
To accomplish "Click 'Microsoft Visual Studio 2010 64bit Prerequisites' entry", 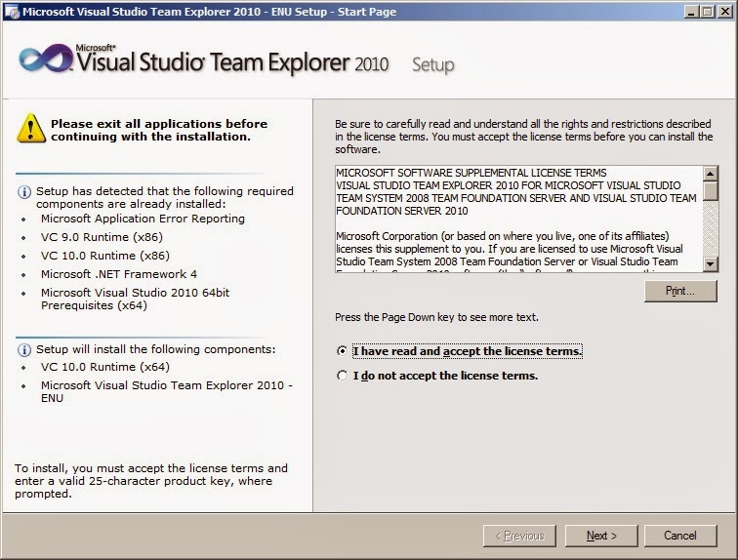I will pyautogui.click(x=135, y=300).
